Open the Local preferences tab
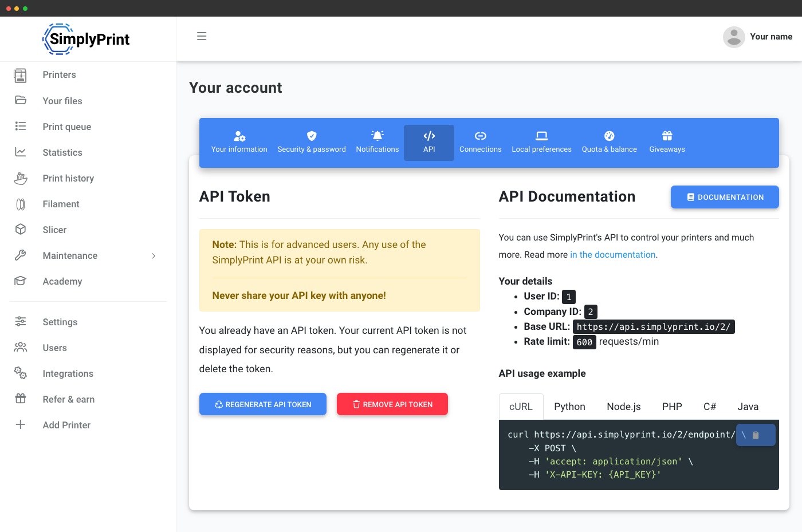 click(x=542, y=143)
